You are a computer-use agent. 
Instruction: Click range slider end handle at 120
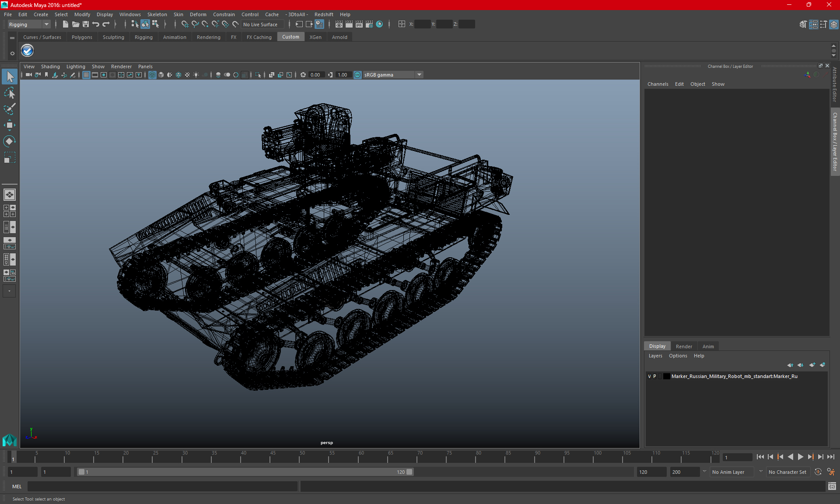click(x=409, y=472)
